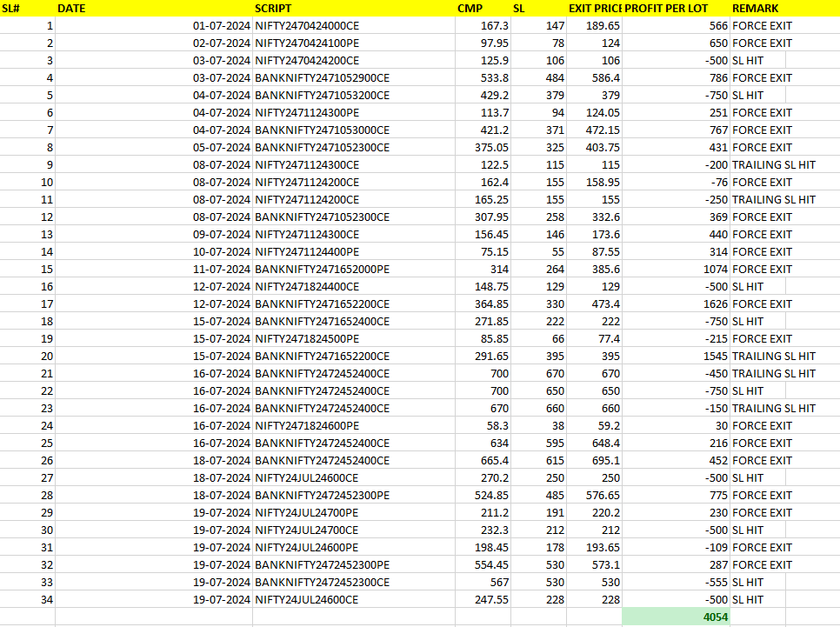Click script cell BANKNIFTY2471052900CE
Viewport: 840px width, 627px height.
354,77
